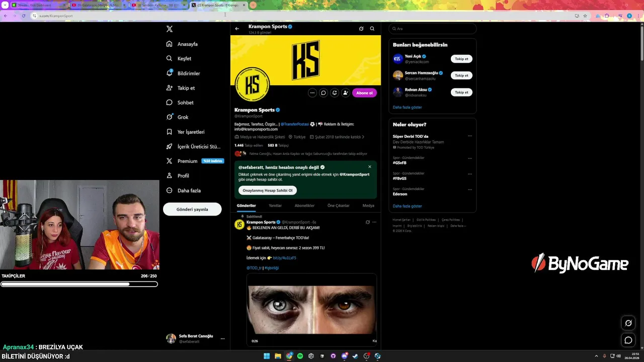Open İçerik Üreticisi Stüdyosu
The width and height of the screenshot is (644, 362).
[x=193, y=146]
